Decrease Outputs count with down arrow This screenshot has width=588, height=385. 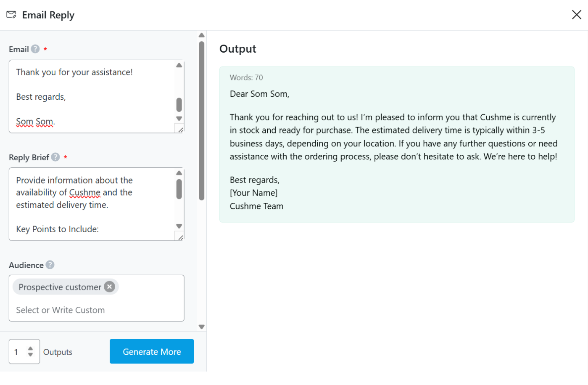point(30,355)
